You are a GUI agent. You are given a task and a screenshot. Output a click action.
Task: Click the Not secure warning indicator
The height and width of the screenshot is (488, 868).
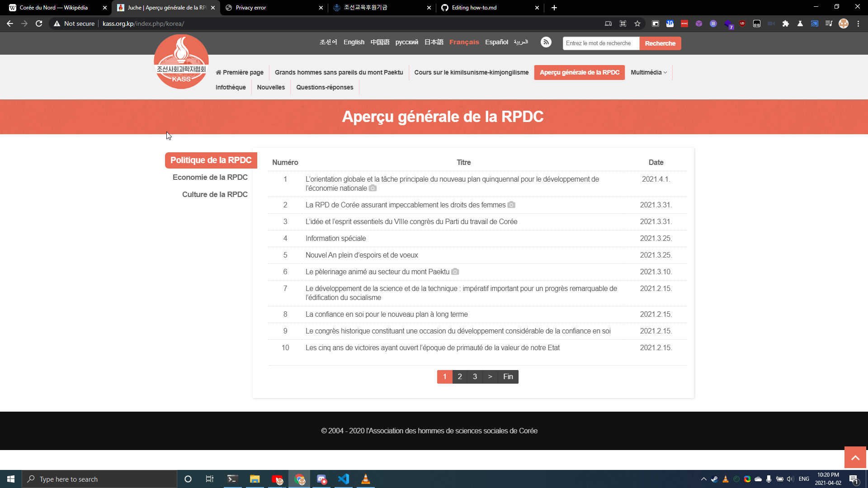pos(75,23)
